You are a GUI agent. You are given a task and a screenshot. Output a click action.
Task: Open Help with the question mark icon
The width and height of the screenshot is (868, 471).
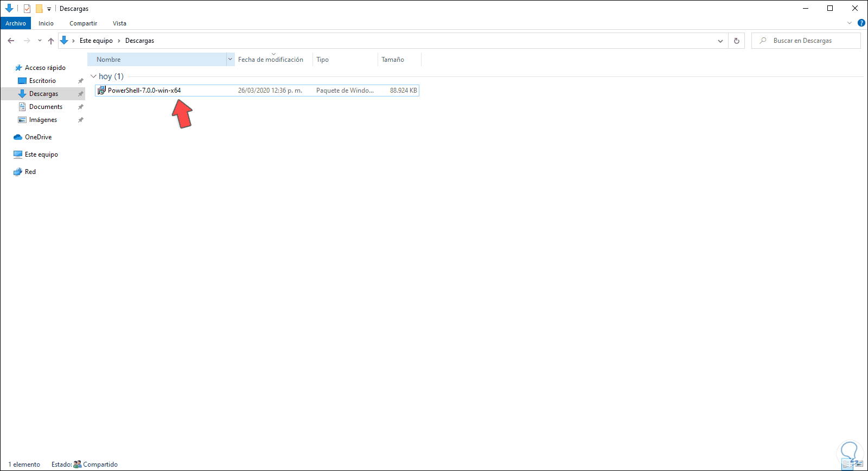point(861,23)
